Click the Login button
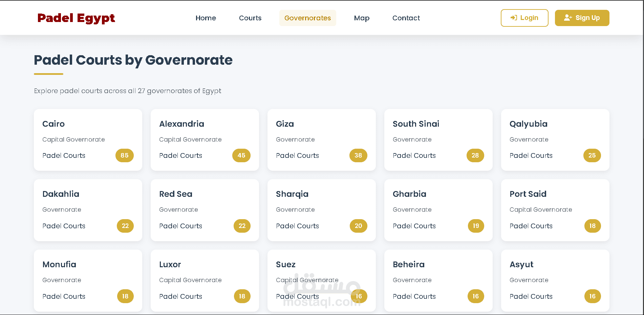 [524, 18]
